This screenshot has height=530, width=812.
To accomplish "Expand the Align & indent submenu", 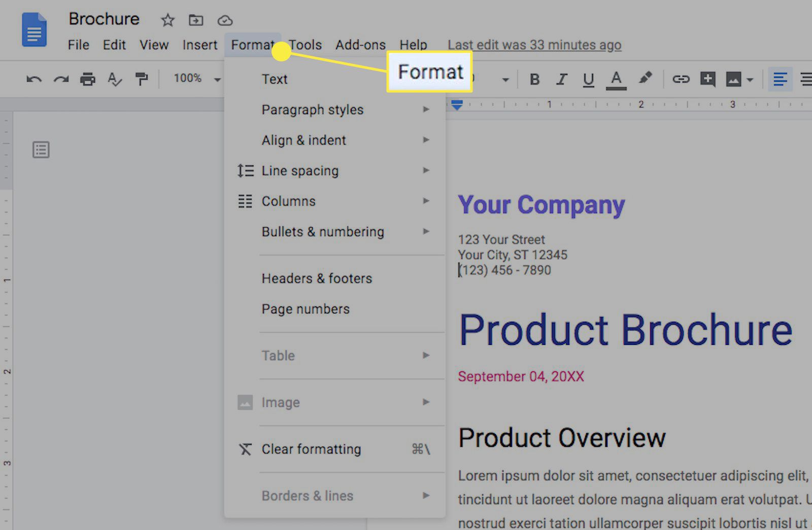I will (x=335, y=140).
